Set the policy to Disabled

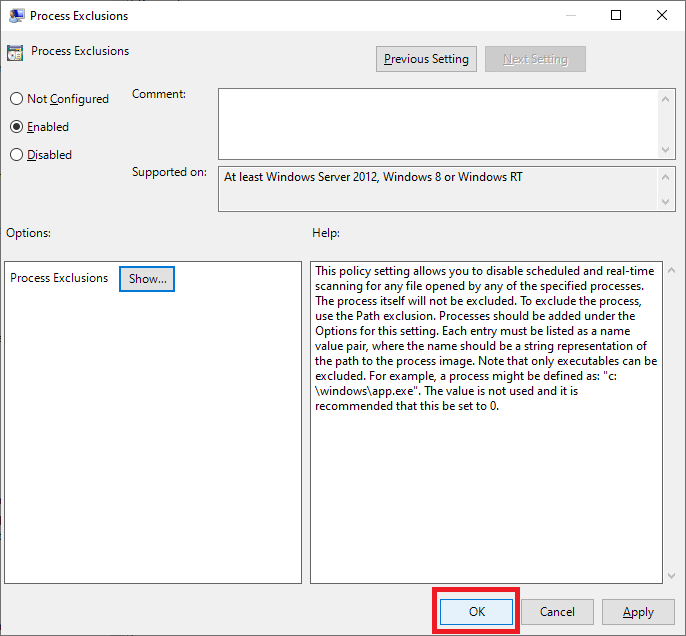tap(16, 155)
